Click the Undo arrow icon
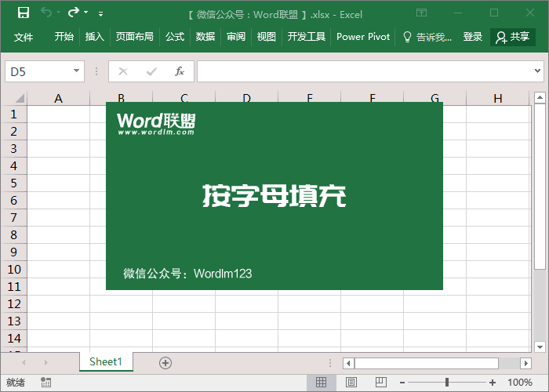 coord(46,13)
